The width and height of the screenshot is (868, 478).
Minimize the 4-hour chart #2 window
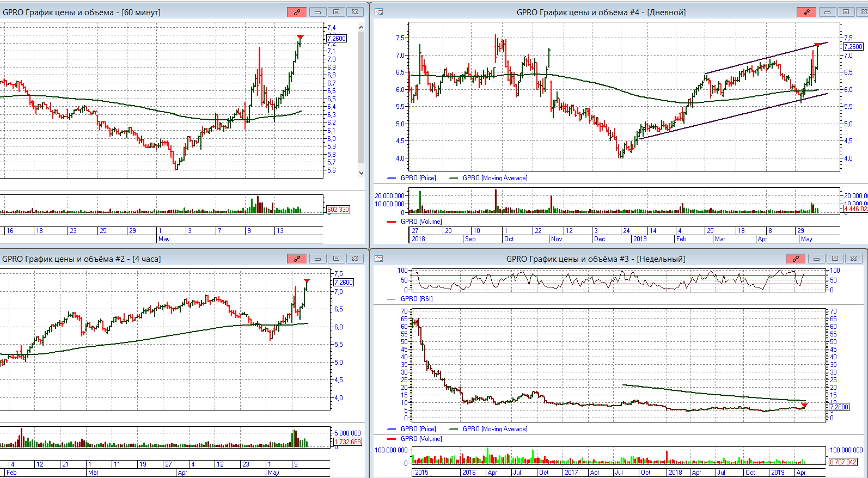[x=317, y=259]
